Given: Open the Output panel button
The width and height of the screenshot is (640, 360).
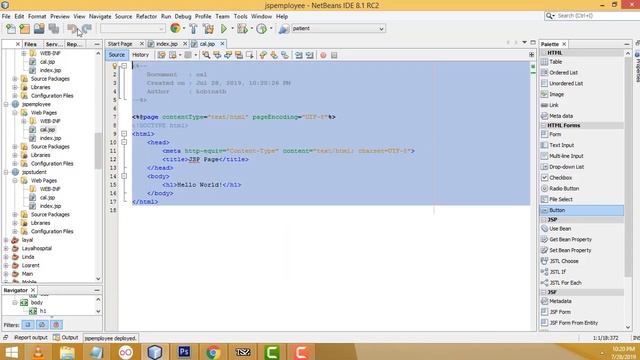Looking at the screenshot, I should pyautogui.click(x=66, y=338).
